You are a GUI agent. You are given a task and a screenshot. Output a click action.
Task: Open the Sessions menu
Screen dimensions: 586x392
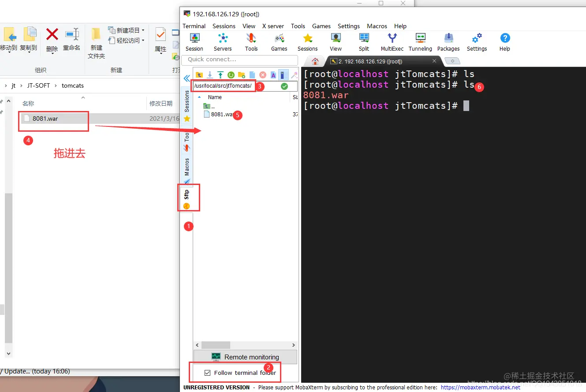(x=224, y=26)
